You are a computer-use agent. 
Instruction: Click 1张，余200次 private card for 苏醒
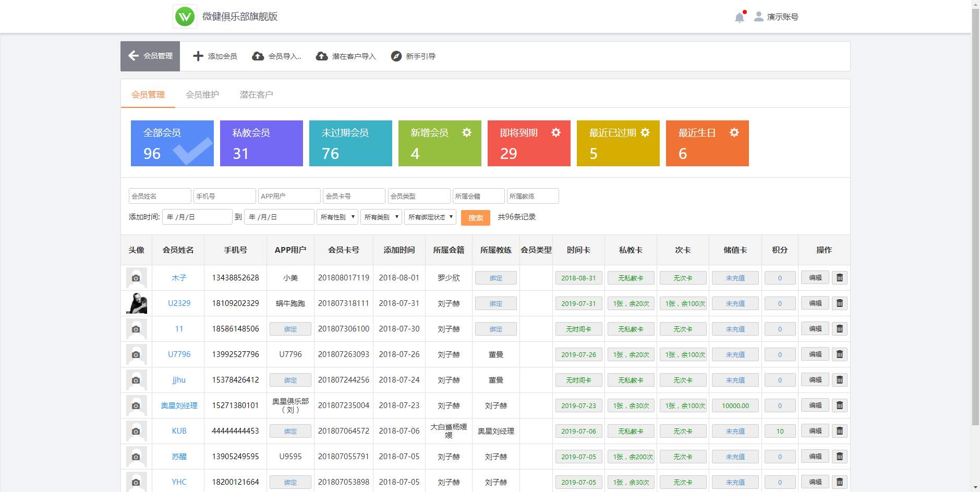point(631,457)
